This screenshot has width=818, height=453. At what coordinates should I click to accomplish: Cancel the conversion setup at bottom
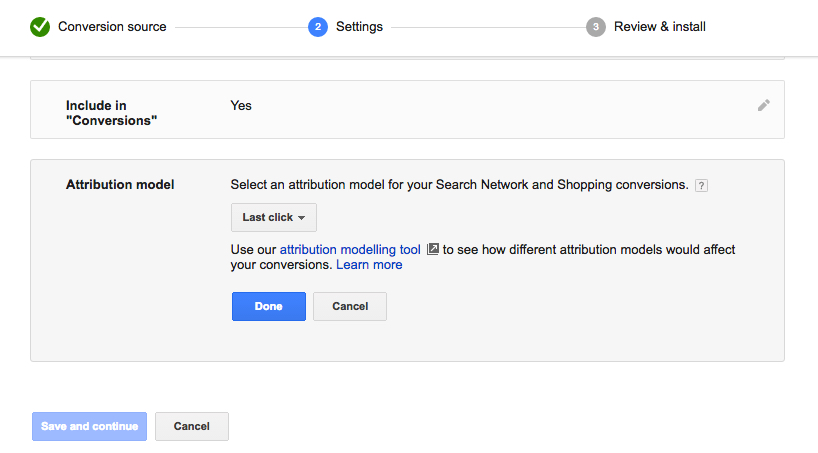click(191, 426)
